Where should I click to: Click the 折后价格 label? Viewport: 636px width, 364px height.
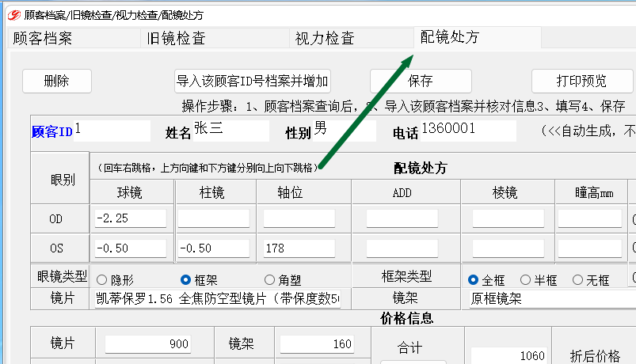595,356
